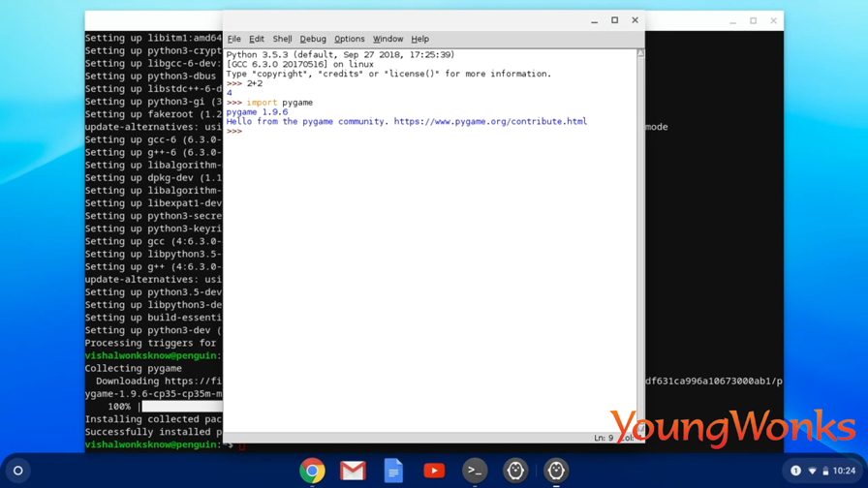Screen dimensions: 868x488
Task: Click the active IDLE penguin icon
Action: pyautogui.click(x=556, y=471)
